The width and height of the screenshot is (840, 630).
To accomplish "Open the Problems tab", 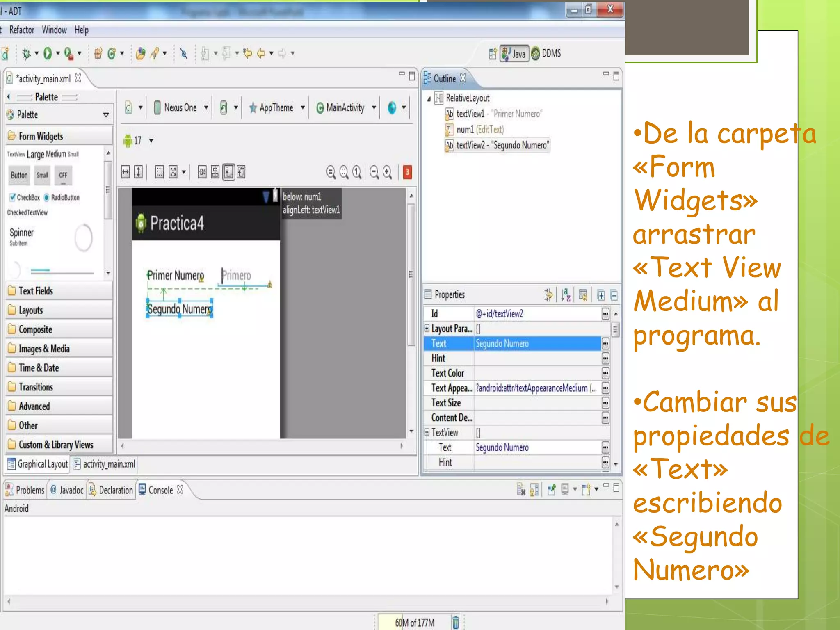I will point(25,490).
